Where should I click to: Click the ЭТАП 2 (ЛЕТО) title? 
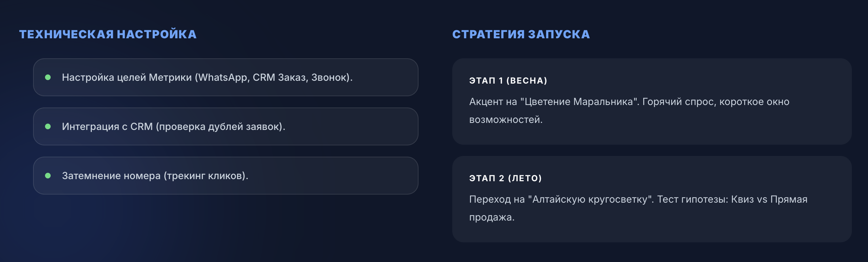pyautogui.click(x=505, y=178)
